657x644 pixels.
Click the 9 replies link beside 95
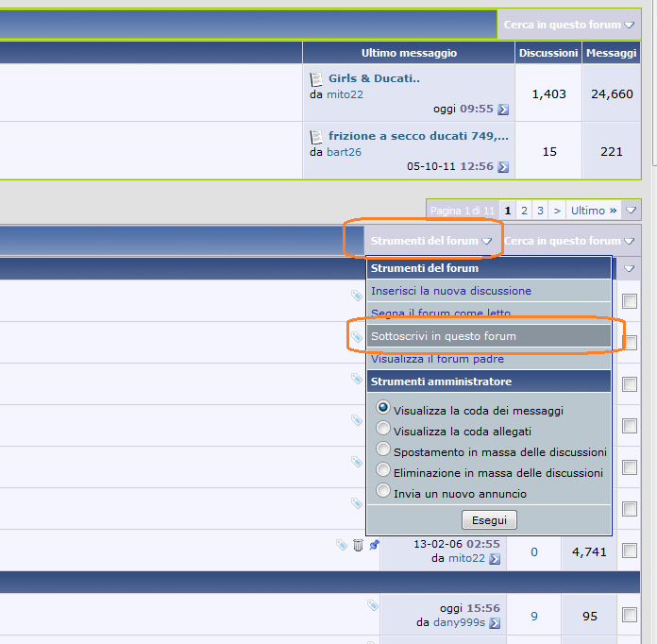pos(534,616)
